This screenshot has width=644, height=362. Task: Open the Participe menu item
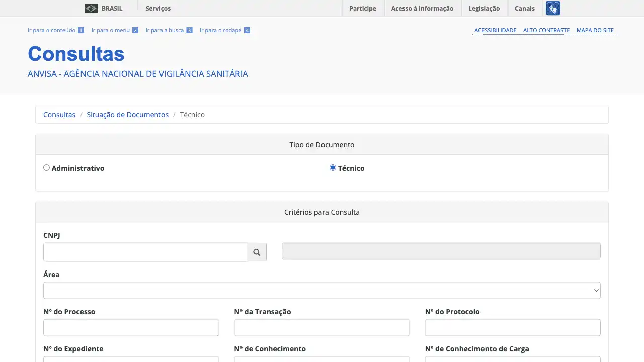pos(362,8)
